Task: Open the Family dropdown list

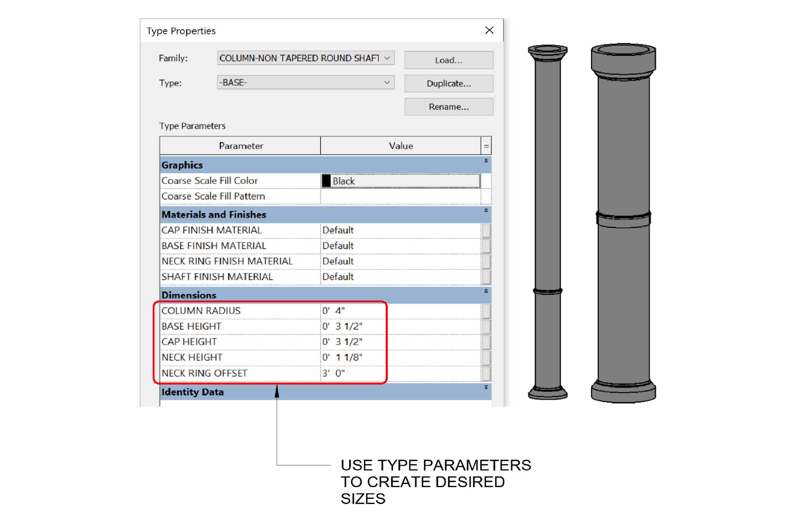Action: tap(387, 58)
